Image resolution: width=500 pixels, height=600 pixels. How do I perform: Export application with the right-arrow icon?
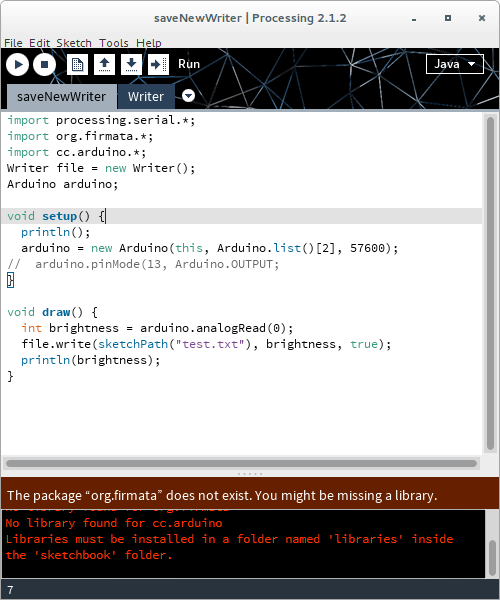[158, 64]
